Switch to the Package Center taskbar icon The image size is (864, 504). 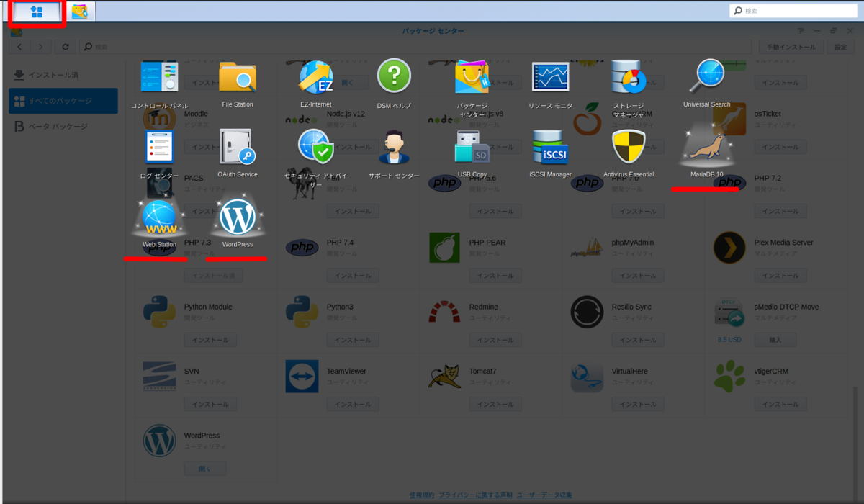(x=79, y=12)
